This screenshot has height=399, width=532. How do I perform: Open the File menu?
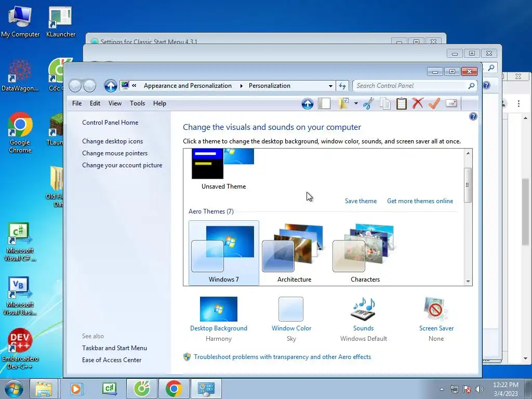point(77,103)
